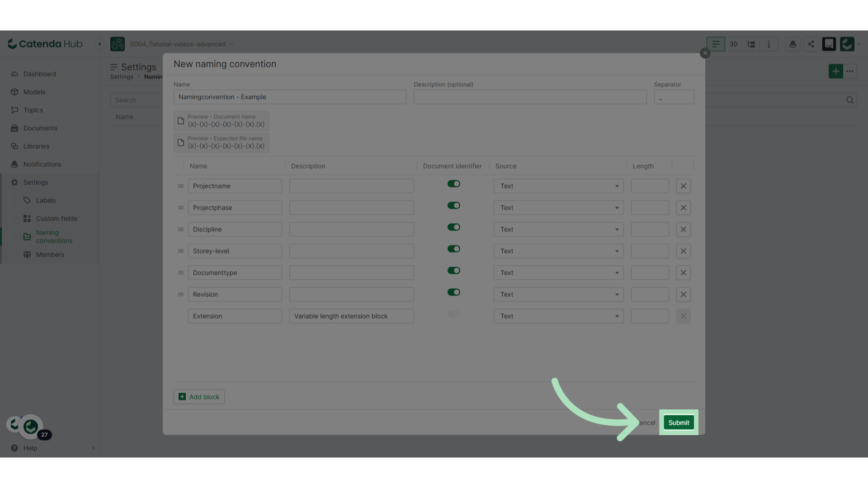Click the drag handle of the Revision row
868x488 pixels.
coord(181,294)
